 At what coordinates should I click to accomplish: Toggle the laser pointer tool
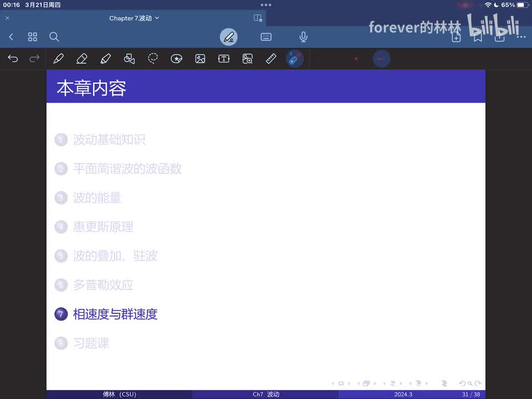(294, 59)
